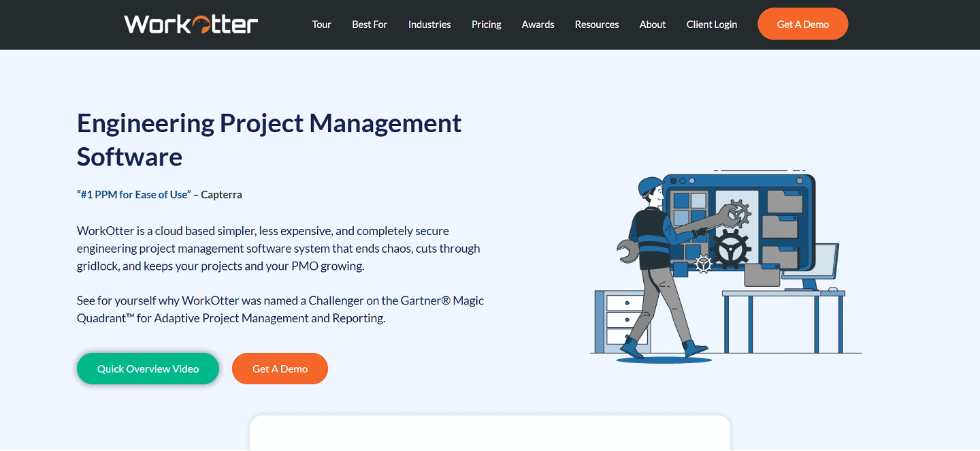This screenshot has width=980, height=451.
Task: Expand the Resources dropdown
Action: point(596,24)
